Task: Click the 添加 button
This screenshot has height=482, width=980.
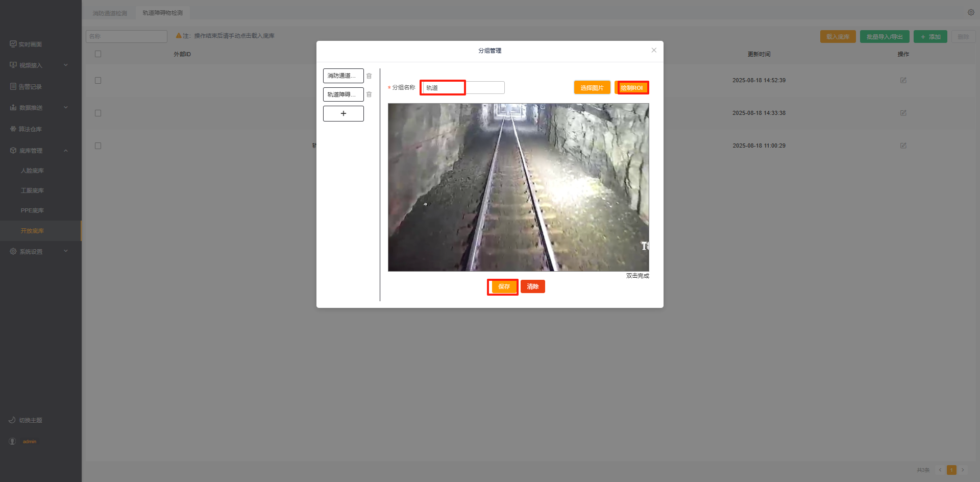Action: click(930, 37)
